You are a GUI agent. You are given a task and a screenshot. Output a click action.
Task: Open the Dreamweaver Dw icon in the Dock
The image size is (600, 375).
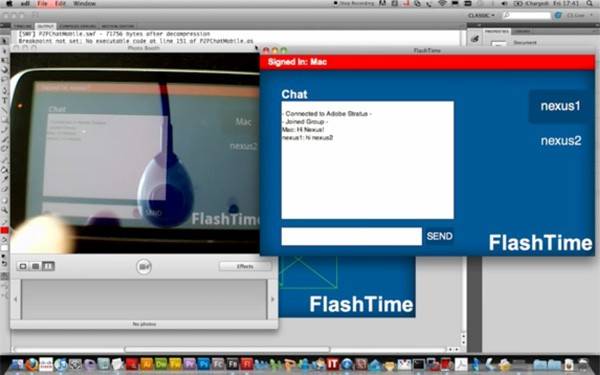coord(160,364)
